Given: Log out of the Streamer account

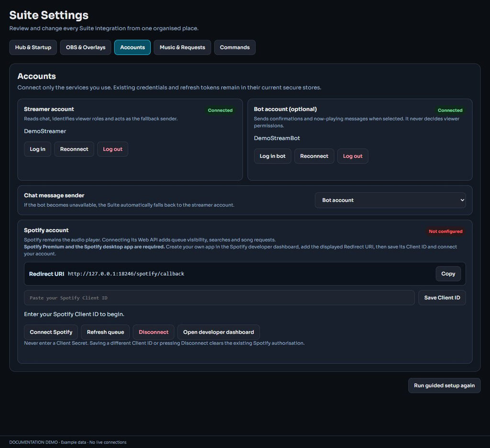Looking at the screenshot, I should 112,149.
